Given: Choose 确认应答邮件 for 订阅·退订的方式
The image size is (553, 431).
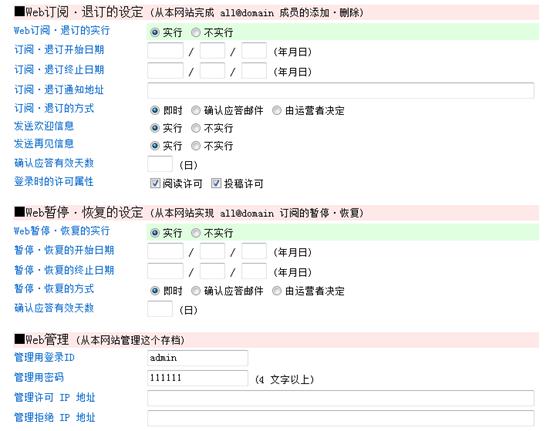Looking at the screenshot, I should [x=196, y=110].
